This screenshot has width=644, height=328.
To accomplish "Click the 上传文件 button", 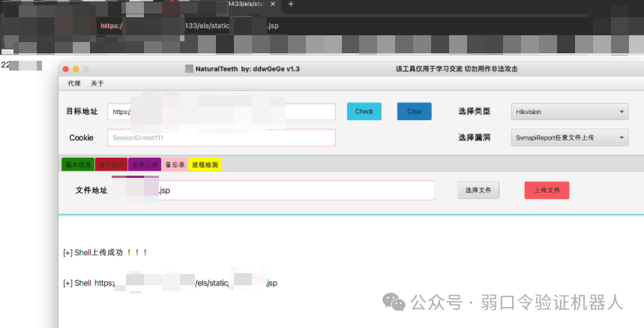I will pos(547,191).
